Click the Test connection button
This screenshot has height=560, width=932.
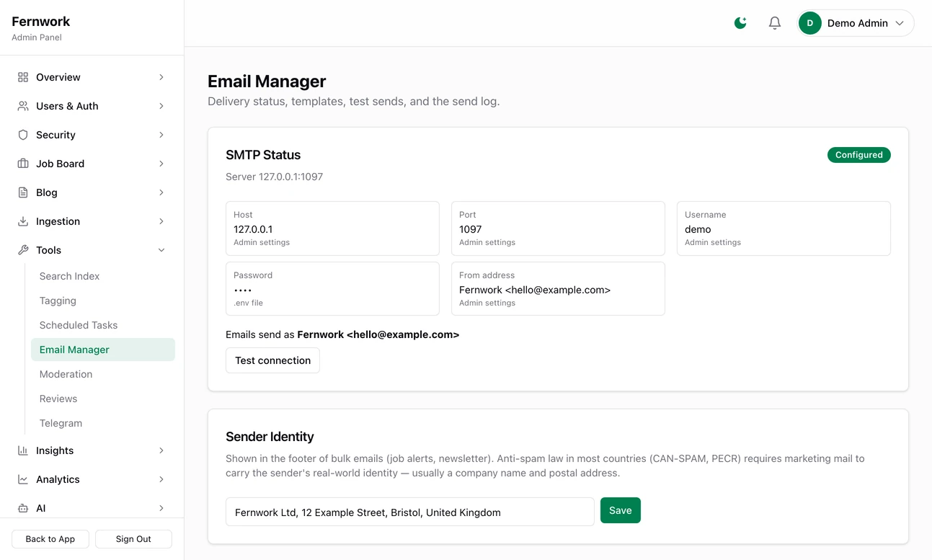pyautogui.click(x=272, y=360)
